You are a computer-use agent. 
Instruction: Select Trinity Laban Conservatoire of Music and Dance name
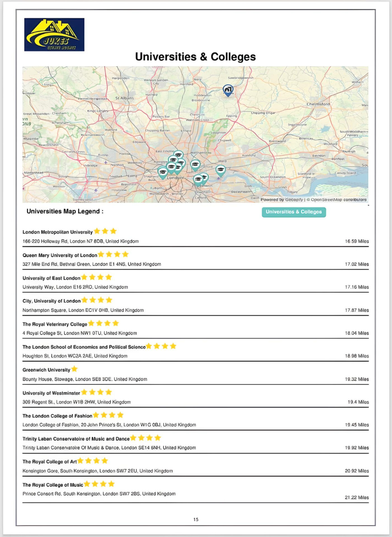click(x=76, y=439)
